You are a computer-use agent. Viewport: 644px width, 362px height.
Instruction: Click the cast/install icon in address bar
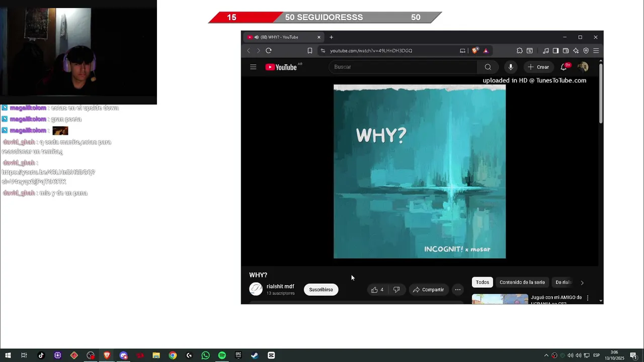click(462, 50)
